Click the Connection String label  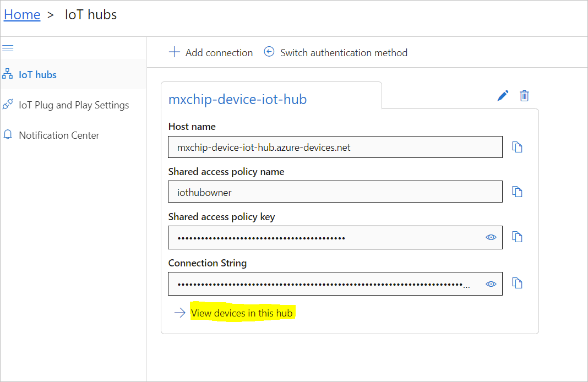coord(208,263)
